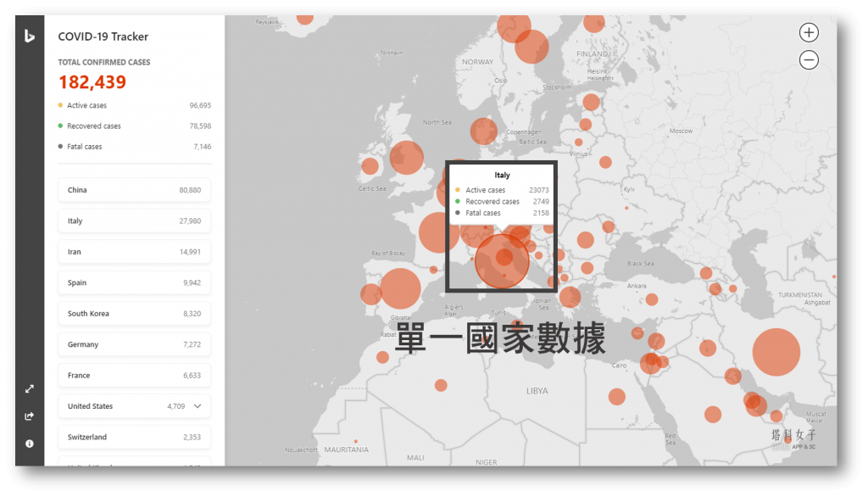This screenshot has width=868, height=497.
Task: Click the share icon in the sidebar
Action: tap(30, 416)
